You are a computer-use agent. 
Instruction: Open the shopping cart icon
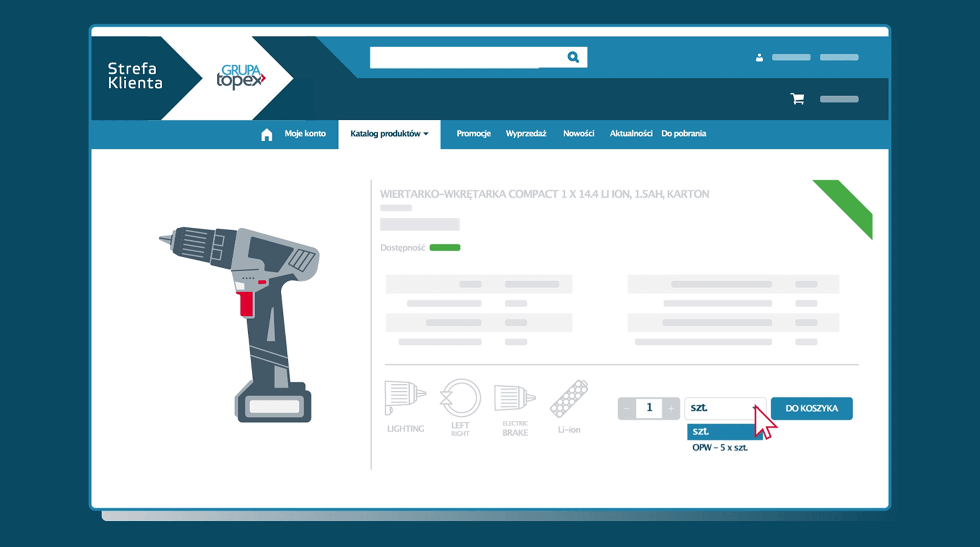798,98
